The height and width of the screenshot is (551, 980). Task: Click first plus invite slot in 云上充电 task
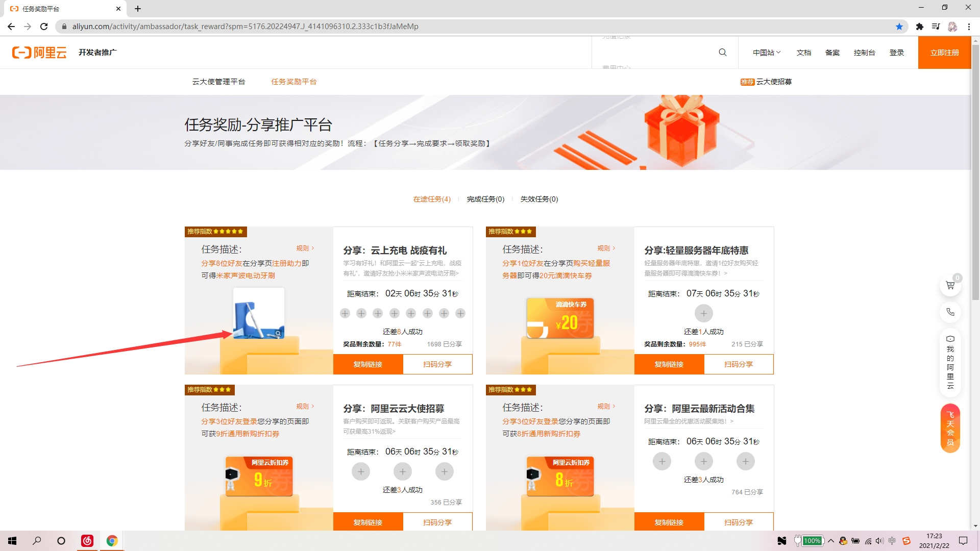click(345, 313)
